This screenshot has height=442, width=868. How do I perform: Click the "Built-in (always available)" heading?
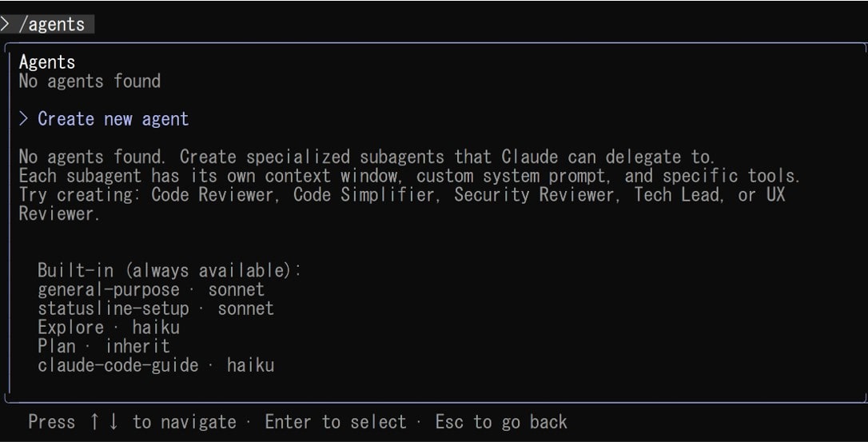click(x=169, y=270)
